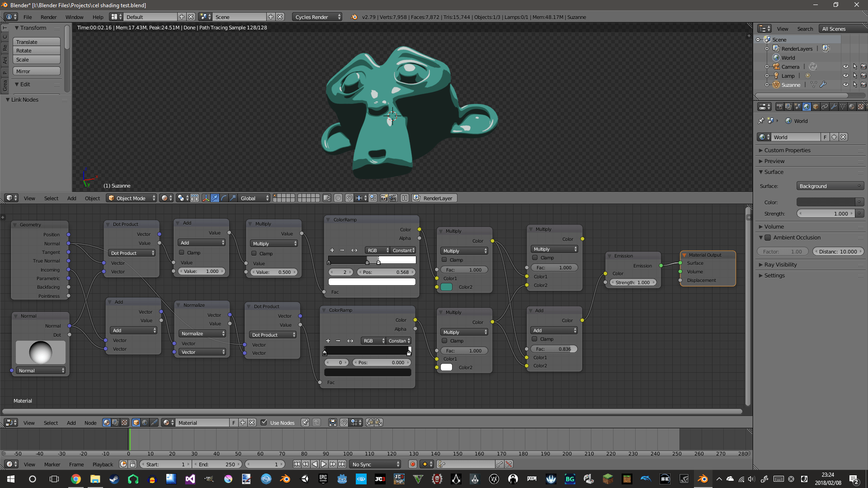Open the Render menu
868x488 pixels.
(x=48, y=17)
